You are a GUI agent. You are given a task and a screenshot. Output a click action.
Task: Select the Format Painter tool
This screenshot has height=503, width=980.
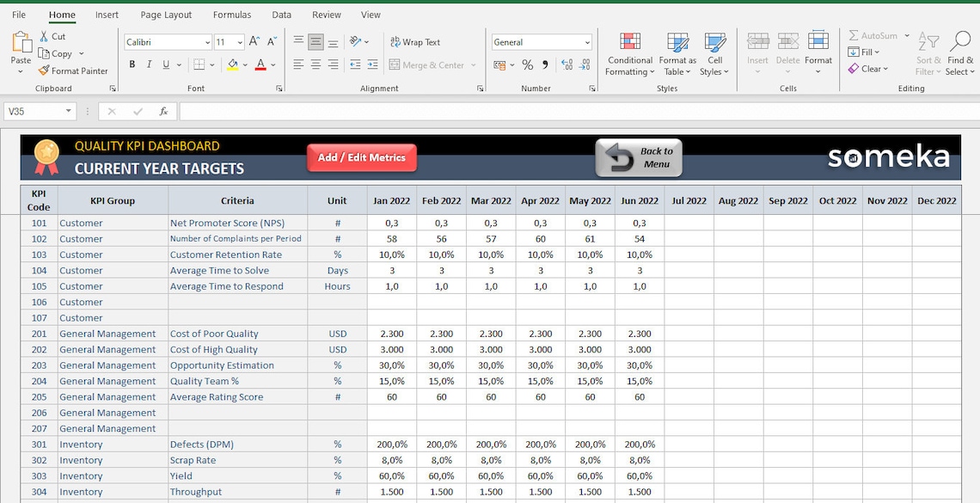click(73, 71)
